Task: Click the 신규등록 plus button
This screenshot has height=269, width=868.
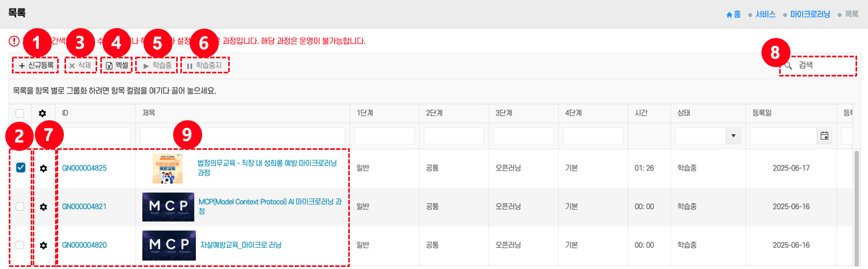Action: 36,66
